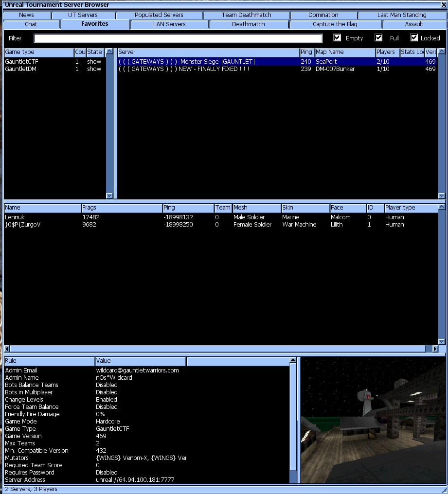
Task: Select the Favorites tab
Action: pyautogui.click(x=94, y=24)
